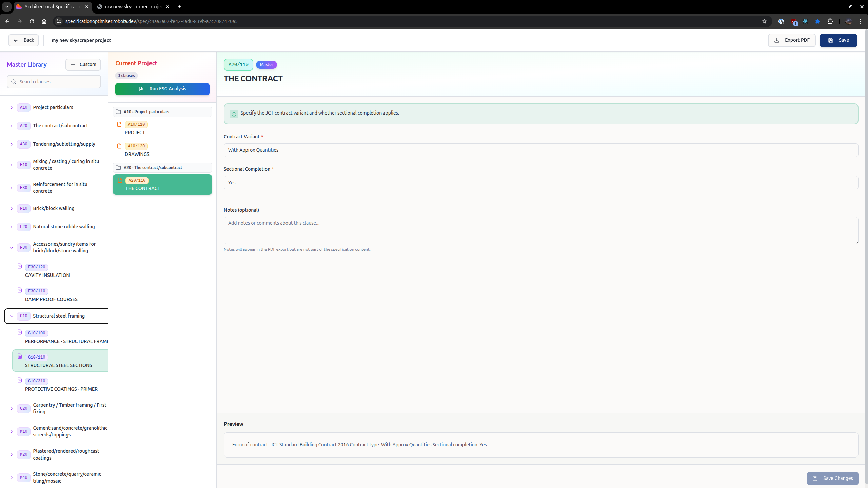
Task: Click the F30/120 Cavity Insulation clause icon
Action: point(20,266)
